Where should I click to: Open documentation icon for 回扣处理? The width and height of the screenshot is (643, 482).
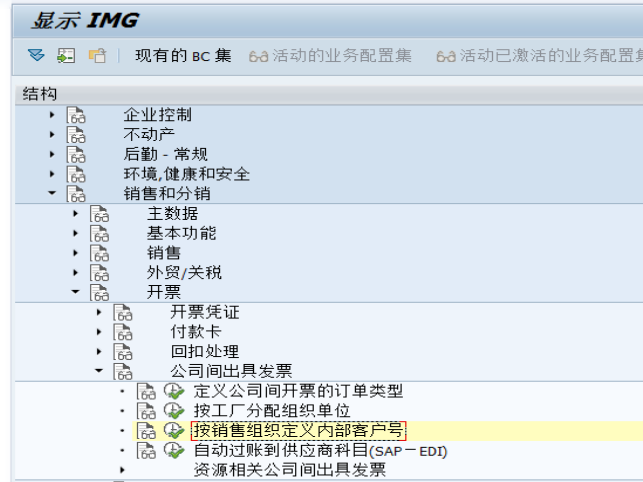[x=123, y=352]
